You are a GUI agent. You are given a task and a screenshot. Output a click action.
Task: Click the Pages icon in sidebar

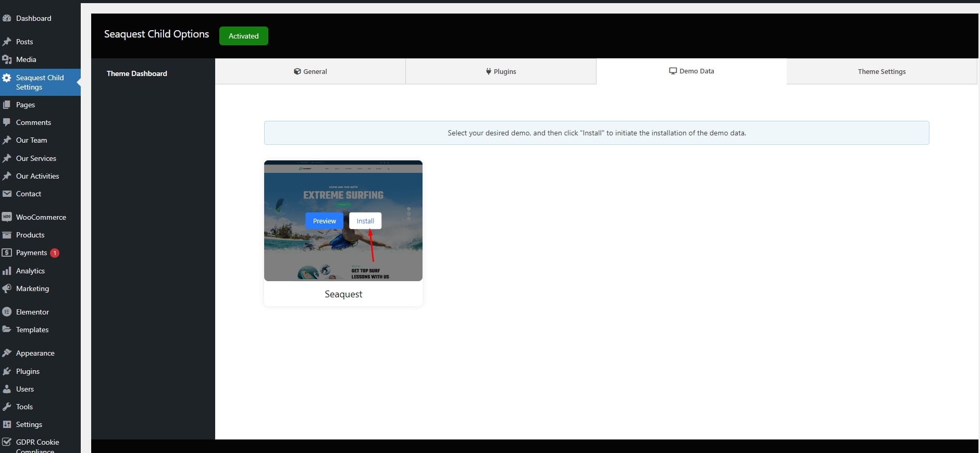tap(7, 105)
